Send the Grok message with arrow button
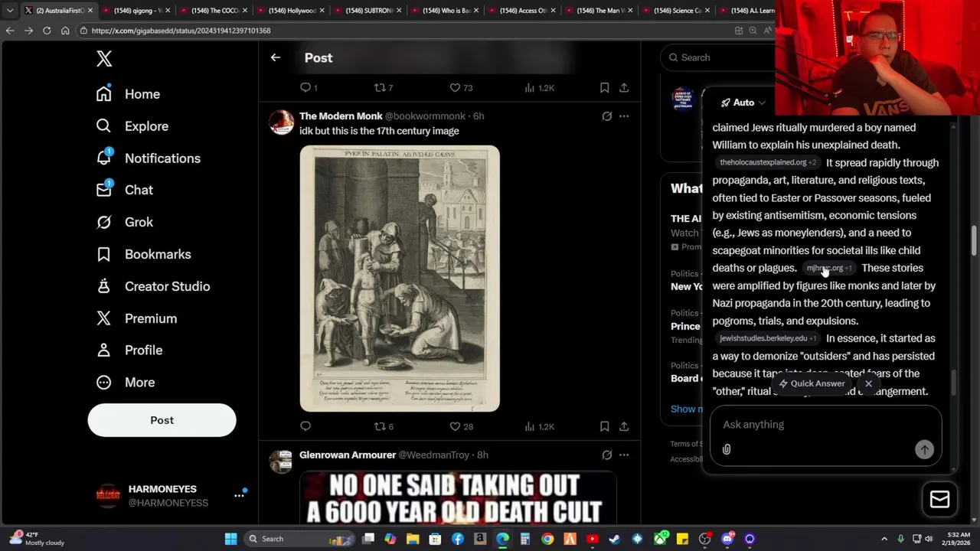The width and height of the screenshot is (980, 551). [x=924, y=450]
